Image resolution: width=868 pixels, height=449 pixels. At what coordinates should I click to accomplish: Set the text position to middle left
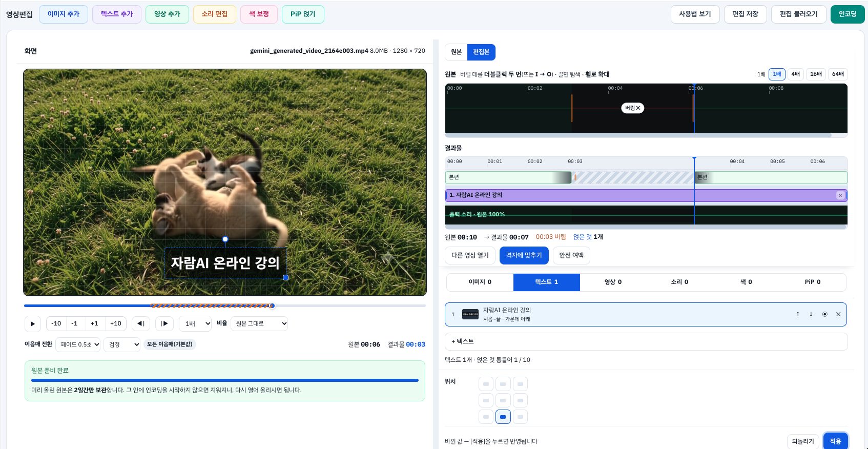[x=486, y=400]
